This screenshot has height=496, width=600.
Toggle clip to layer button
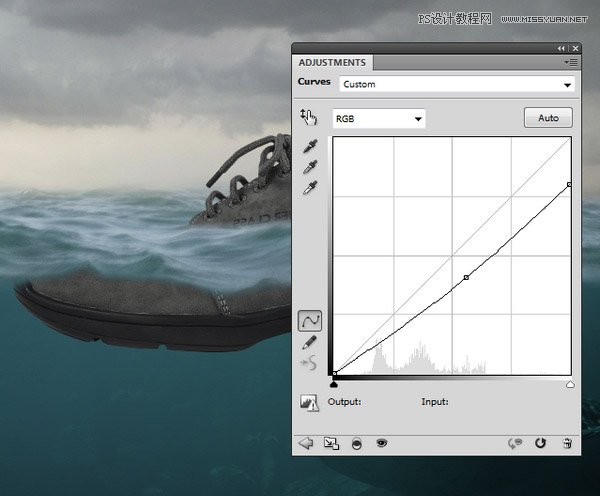357,443
